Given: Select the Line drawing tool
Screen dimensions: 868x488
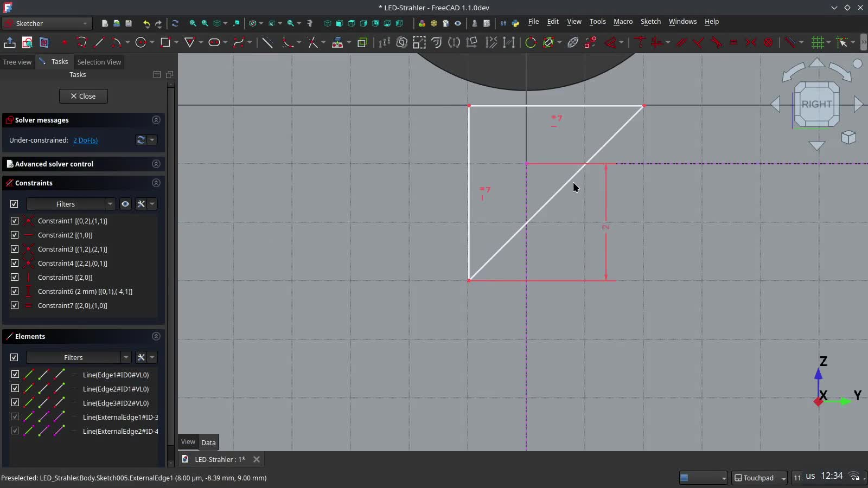Looking at the screenshot, I should (x=99, y=42).
